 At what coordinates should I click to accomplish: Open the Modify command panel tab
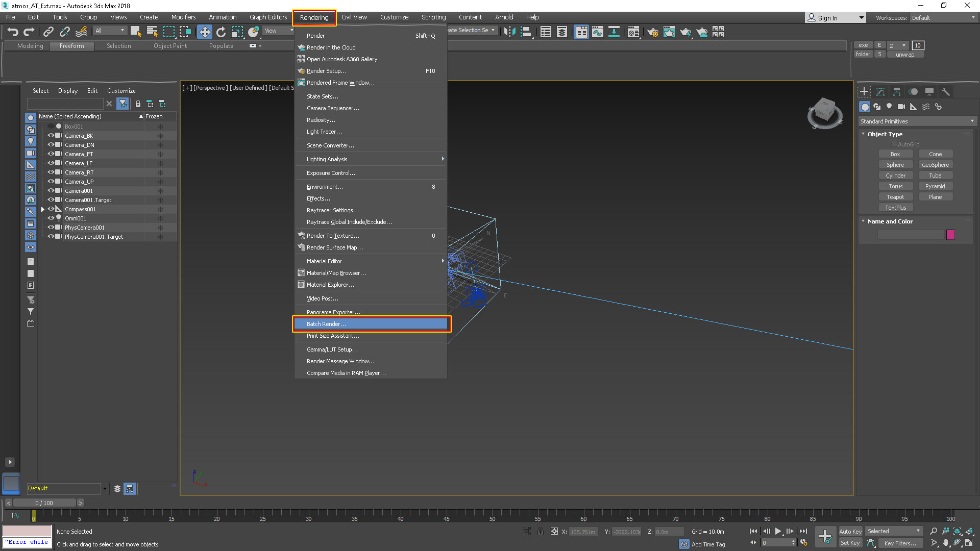coord(880,92)
